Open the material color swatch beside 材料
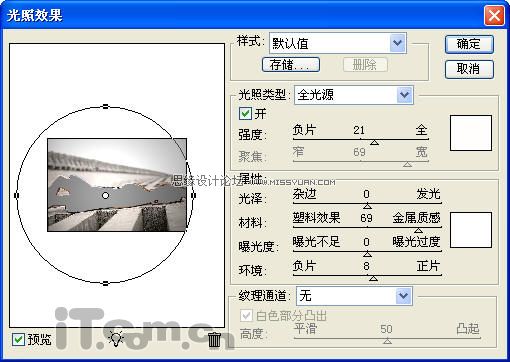Screen dimensions: 510x362 click(x=471, y=230)
